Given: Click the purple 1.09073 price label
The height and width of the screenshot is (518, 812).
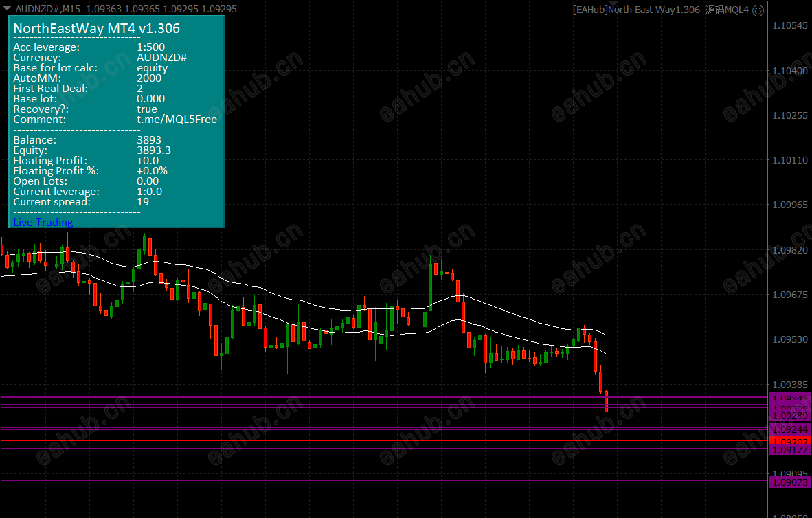Looking at the screenshot, I should (x=790, y=482).
